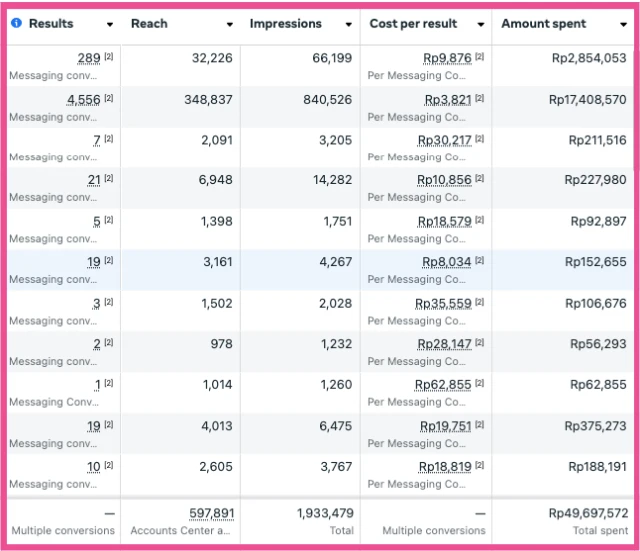Expand the Reach column dropdown arrow
This screenshot has height=551, width=640.
tap(229, 24)
